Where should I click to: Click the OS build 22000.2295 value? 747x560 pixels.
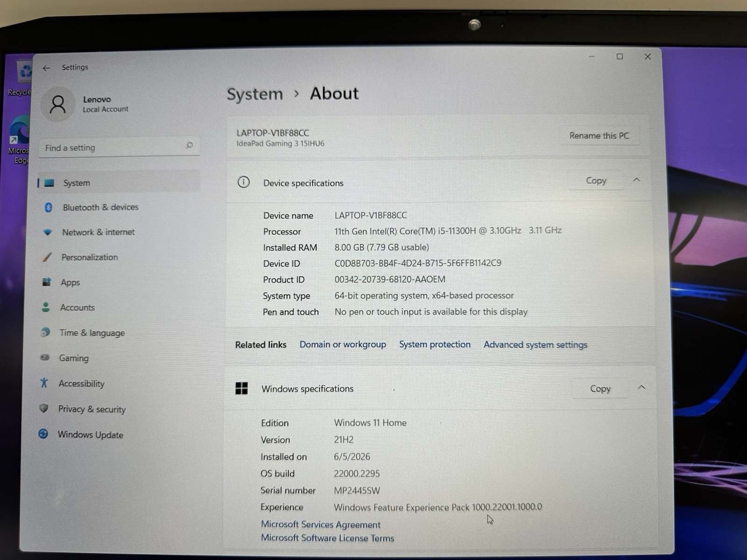(357, 474)
